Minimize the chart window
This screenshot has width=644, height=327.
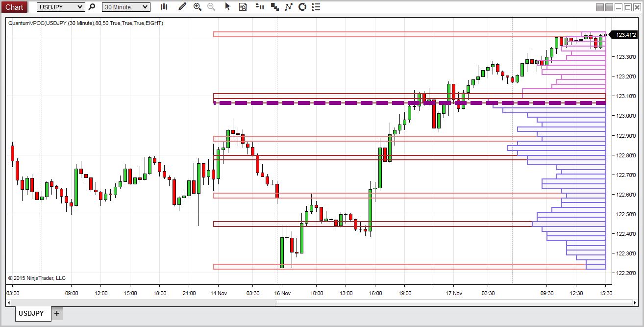tap(619, 7)
